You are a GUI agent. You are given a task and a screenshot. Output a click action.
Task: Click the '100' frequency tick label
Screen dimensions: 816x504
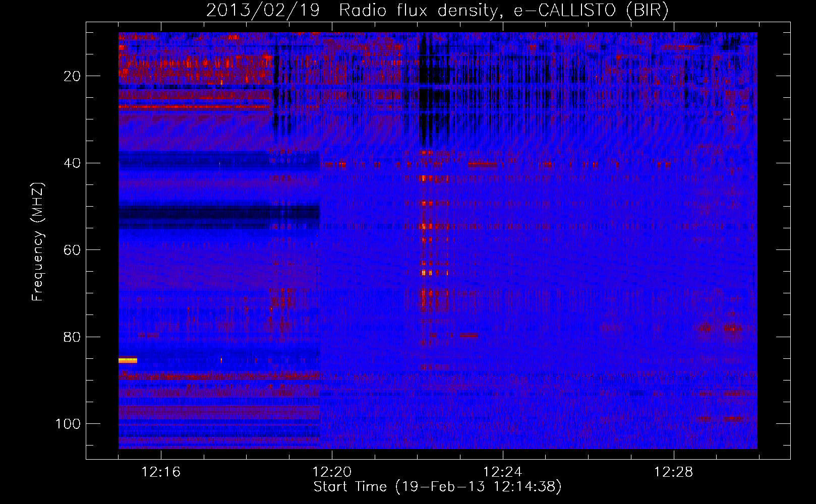pos(68,424)
